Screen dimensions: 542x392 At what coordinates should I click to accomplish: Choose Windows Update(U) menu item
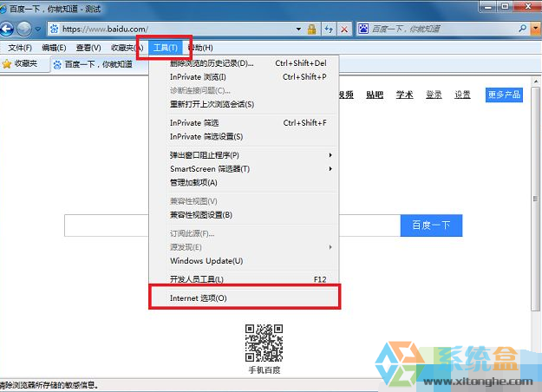coord(244,261)
